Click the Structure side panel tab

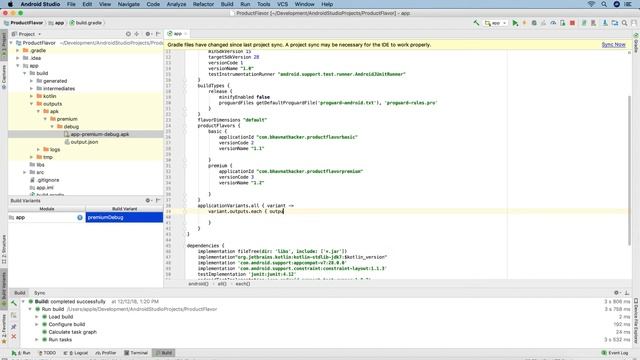[x=4, y=249]
